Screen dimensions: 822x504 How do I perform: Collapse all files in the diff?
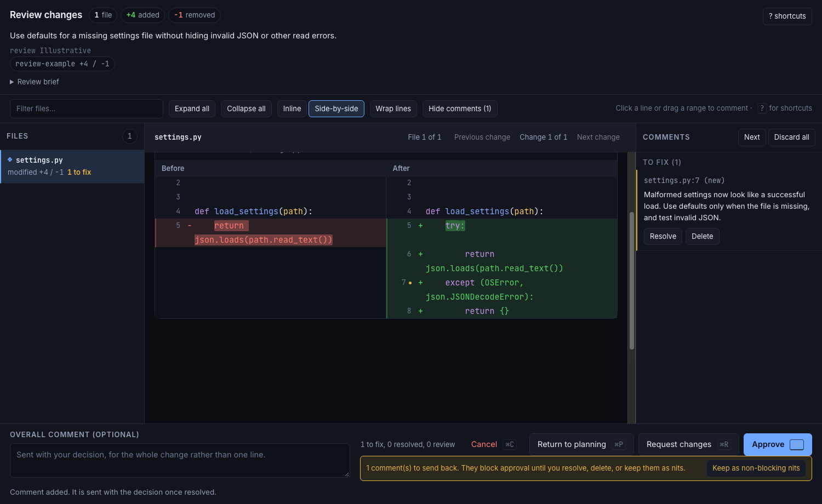tap(246, 108)
